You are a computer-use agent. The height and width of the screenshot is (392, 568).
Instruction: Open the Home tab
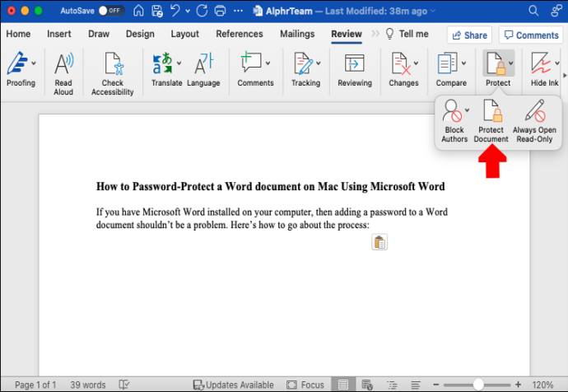pos(18,34)
